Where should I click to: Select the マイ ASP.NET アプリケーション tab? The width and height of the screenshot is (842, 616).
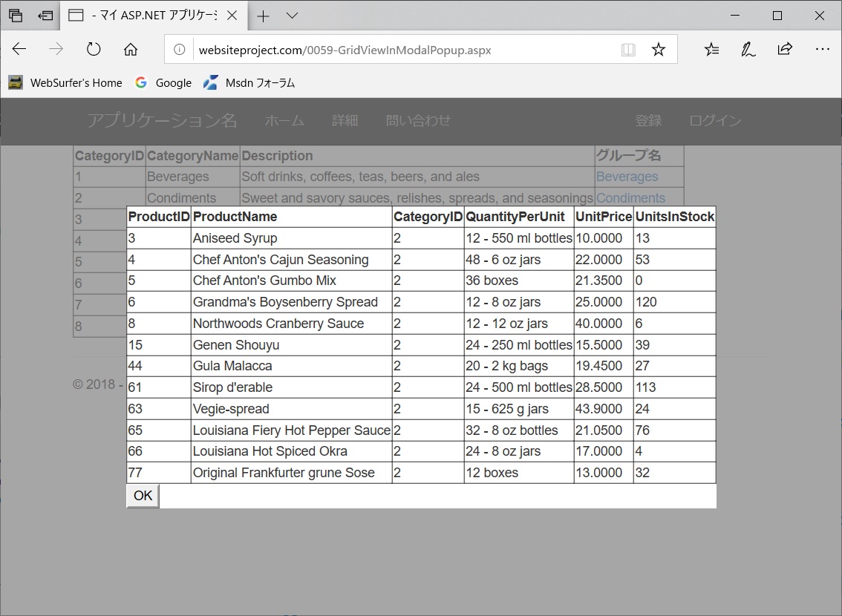(x=152, y=16)
